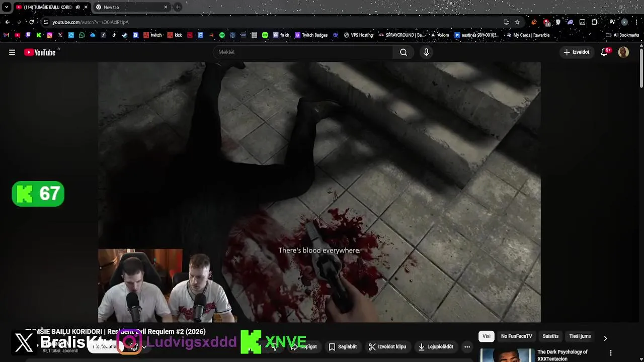Open the Chrome profile avatar
This screenshot has height=362, width=644.
coord(624,22)
